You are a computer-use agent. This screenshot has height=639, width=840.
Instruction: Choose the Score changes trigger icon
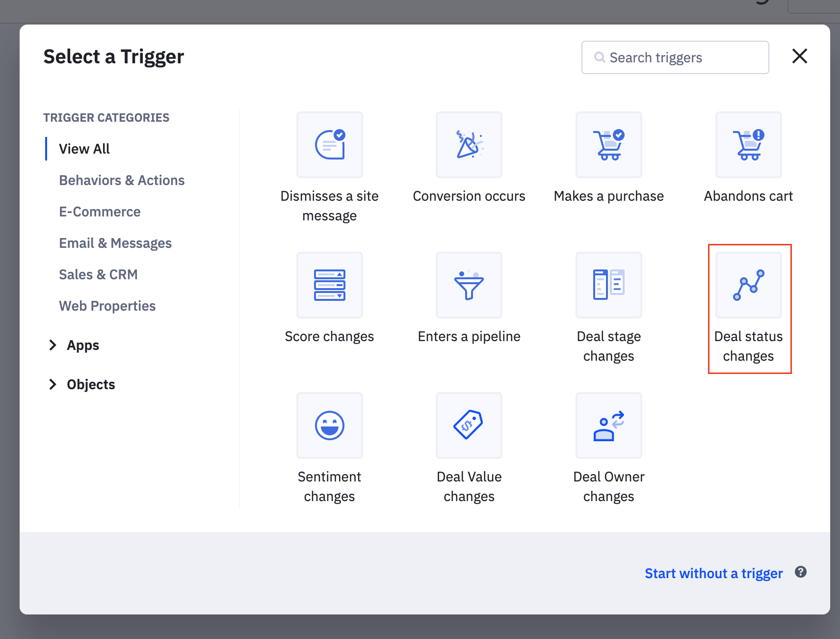pos(329,285)
